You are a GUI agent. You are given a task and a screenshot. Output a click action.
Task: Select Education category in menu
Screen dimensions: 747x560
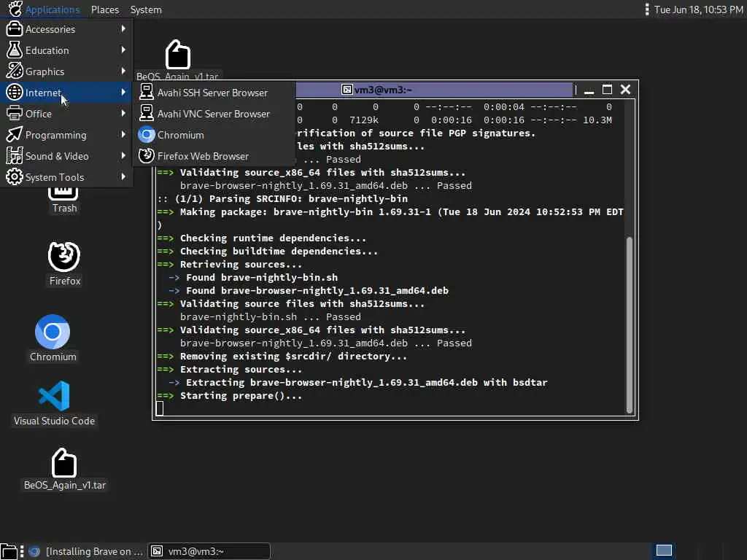coord(66,50)
